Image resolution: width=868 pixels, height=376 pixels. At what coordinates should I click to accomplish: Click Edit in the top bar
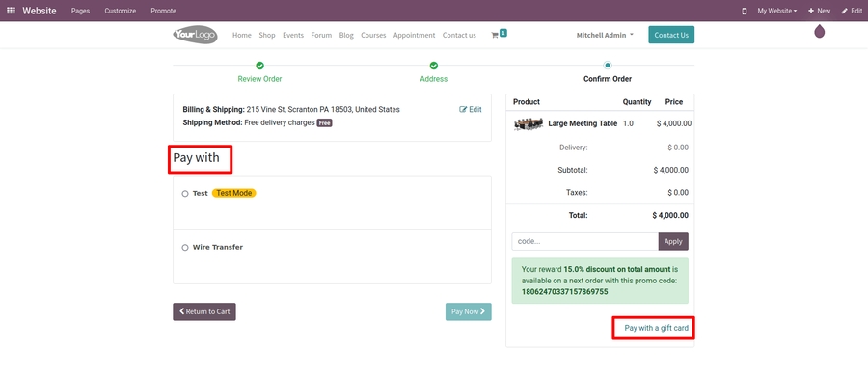852,11
